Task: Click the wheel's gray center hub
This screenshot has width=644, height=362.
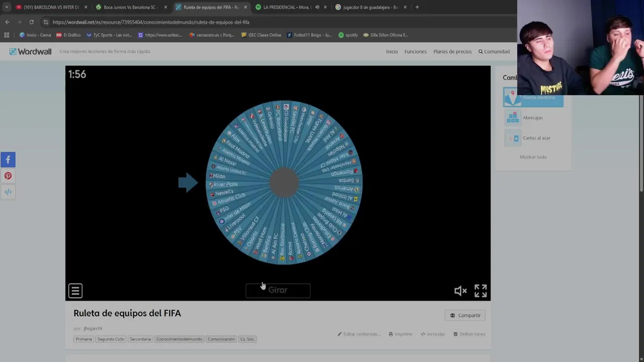Action: (x=284, y=183)
